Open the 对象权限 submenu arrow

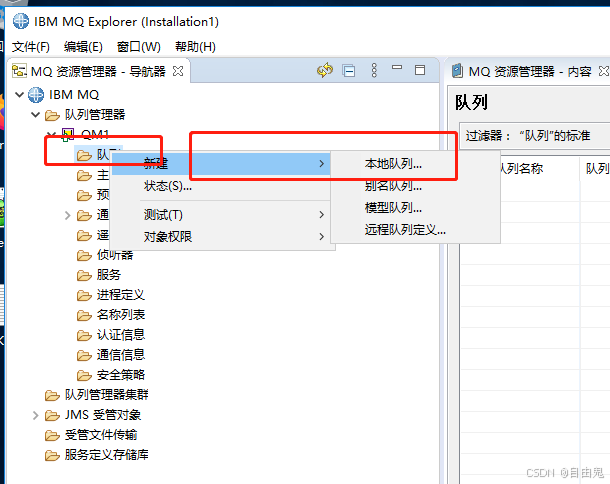[321, 236]
